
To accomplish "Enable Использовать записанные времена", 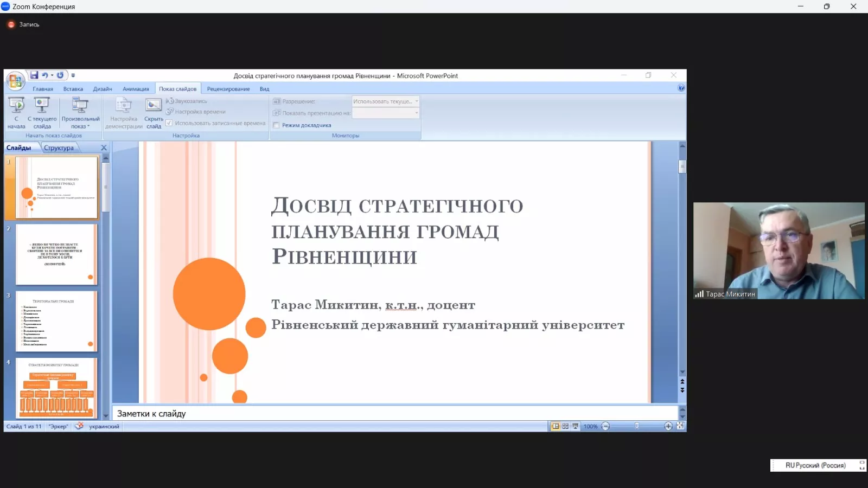I will click(x=170, y=123).
